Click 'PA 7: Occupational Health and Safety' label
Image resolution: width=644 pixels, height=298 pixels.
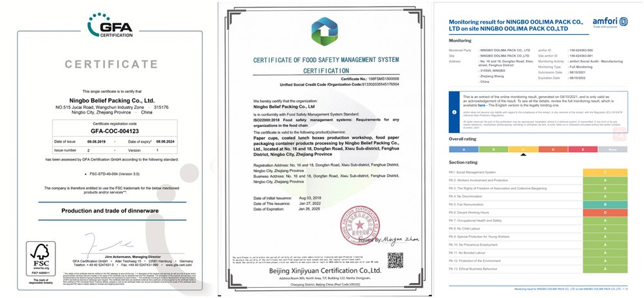tap(475, 221)
